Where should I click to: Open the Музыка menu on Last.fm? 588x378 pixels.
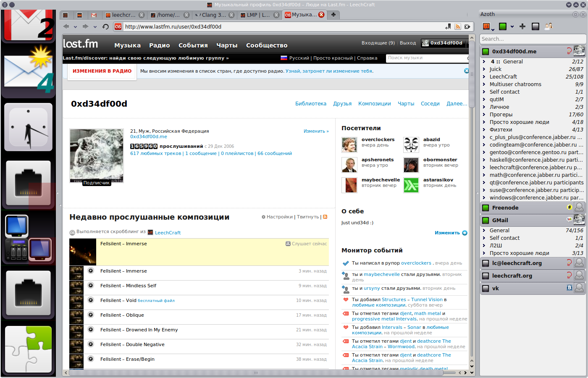(x=128, y=45)
